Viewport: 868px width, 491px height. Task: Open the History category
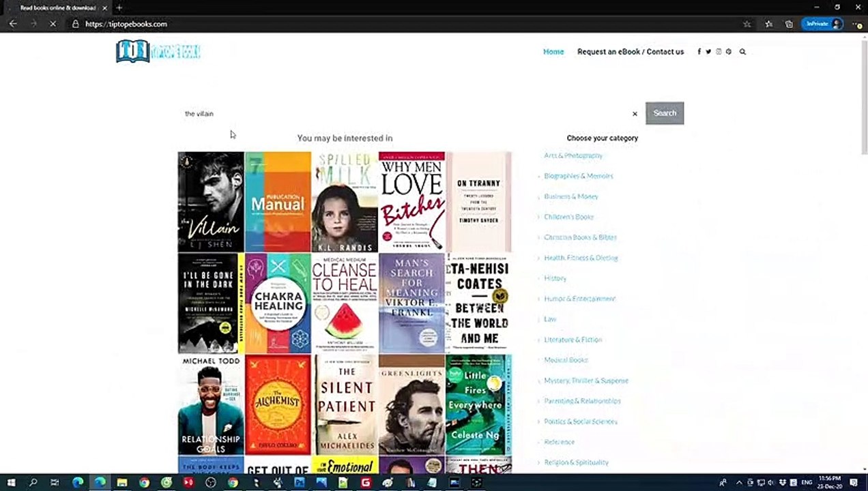pyautogui.click(x=555, y=278)
